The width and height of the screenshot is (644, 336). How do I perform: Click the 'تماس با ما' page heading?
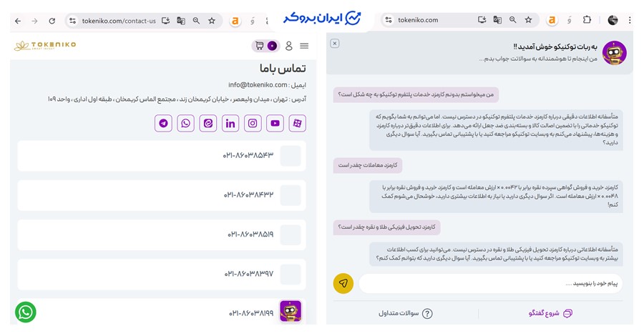coord(283,68)
